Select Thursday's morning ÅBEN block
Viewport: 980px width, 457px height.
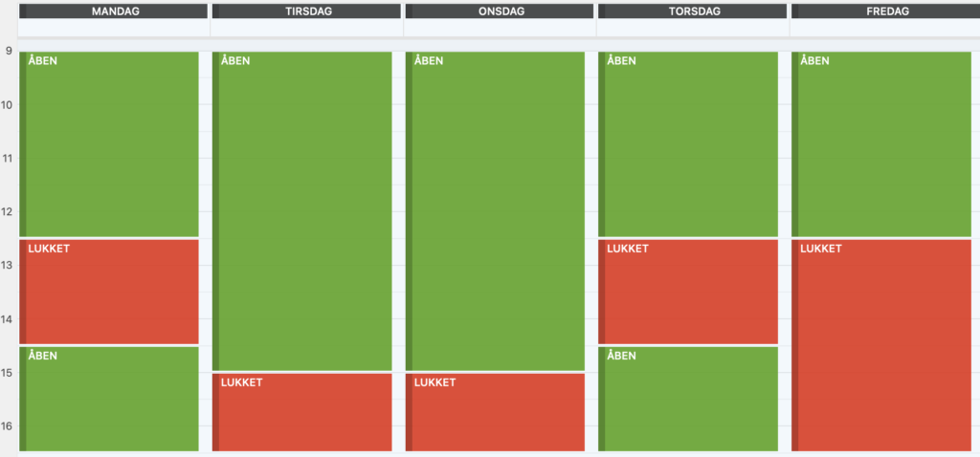688,143
